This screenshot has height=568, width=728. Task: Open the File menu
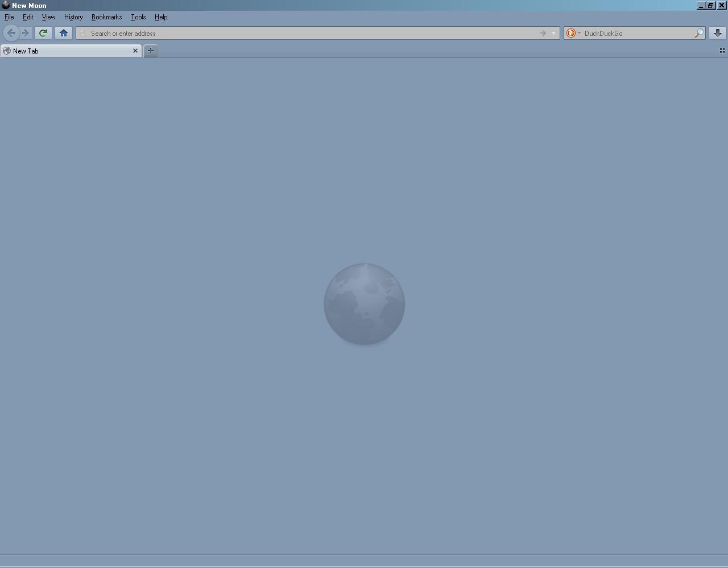(9, 17)
